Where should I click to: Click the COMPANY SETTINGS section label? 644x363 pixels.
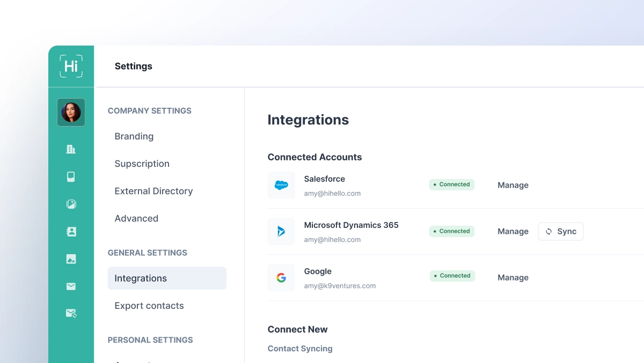point(150,110)
